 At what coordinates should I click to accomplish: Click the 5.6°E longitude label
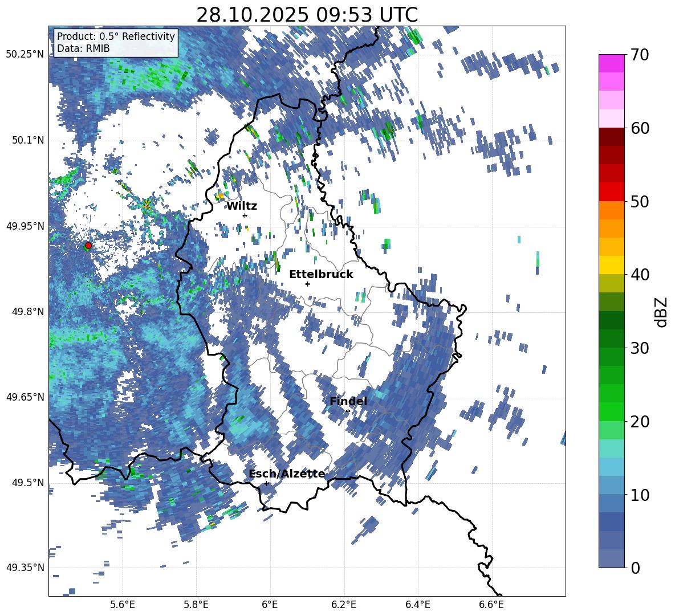pyautogui.click(x=123, y=605)
